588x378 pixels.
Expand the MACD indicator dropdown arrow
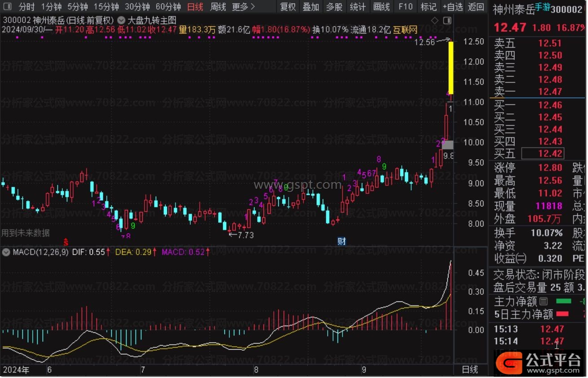6,252
